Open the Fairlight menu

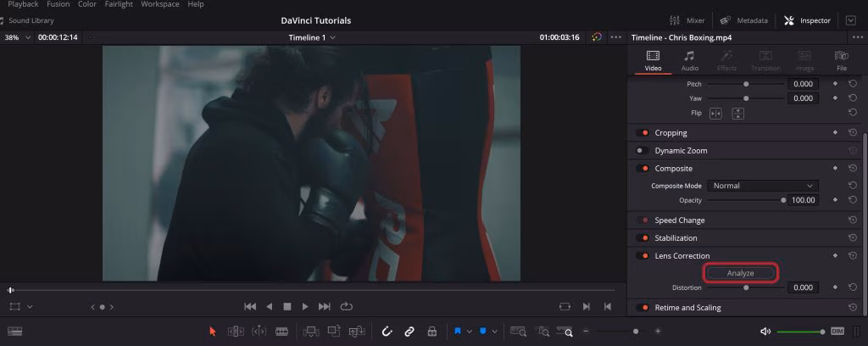pos(119,4)
